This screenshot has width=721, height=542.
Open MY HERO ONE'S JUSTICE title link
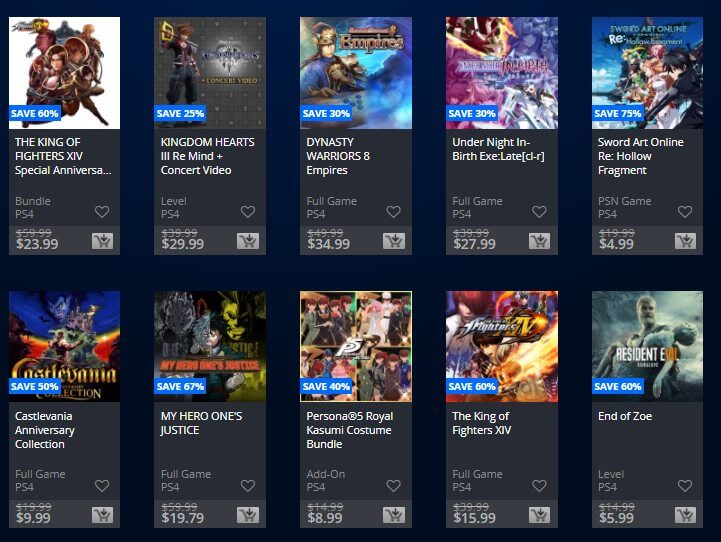point(201,423)
